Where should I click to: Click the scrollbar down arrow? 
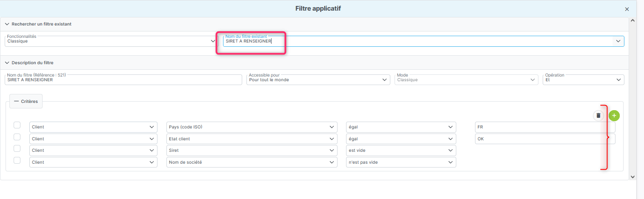point(633,177)
